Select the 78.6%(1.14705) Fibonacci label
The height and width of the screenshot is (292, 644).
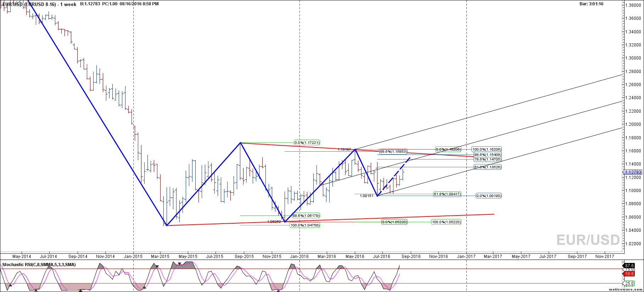[x=487, y=159]
